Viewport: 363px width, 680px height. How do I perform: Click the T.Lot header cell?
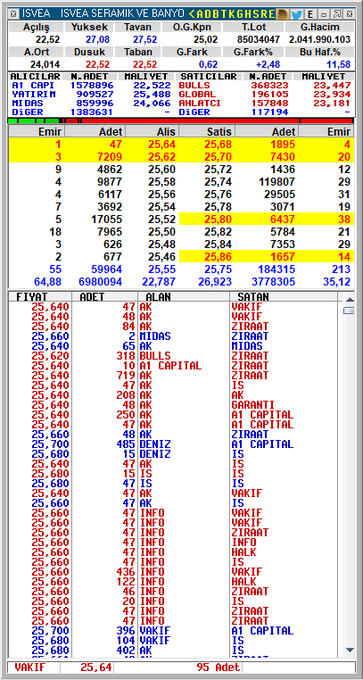click(x=253, y=27)
